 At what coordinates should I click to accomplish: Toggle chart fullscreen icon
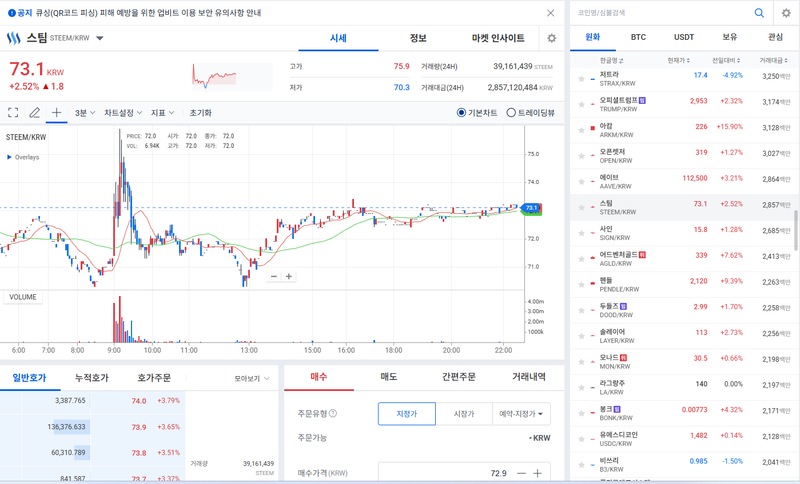tap(13, 113)
